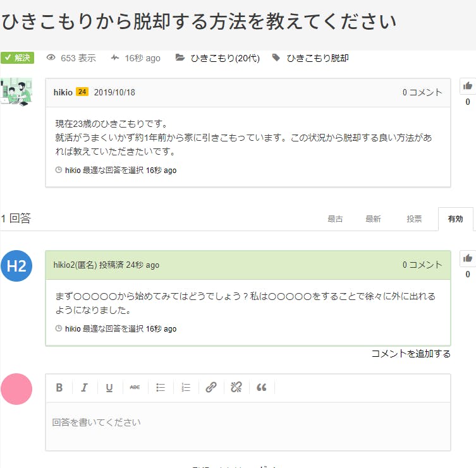Open hikio's avatar image
This screenshot has width=476, height=468.
tap(16, 92)
